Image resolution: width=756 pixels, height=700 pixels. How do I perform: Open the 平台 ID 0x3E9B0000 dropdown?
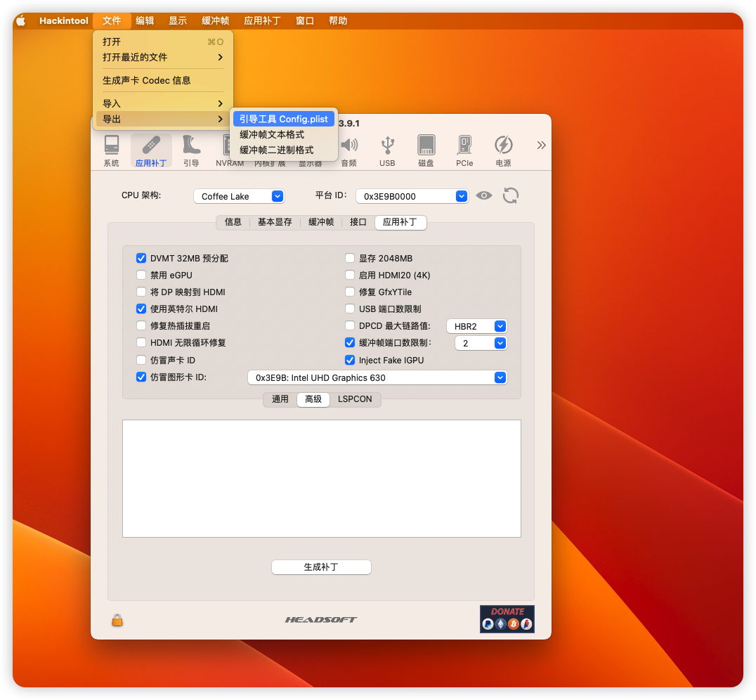412,196
